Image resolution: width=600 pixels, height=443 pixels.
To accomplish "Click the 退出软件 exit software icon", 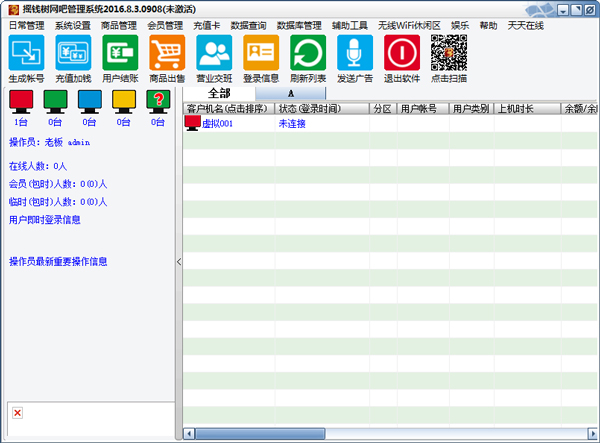I will [x=402, y=53].
